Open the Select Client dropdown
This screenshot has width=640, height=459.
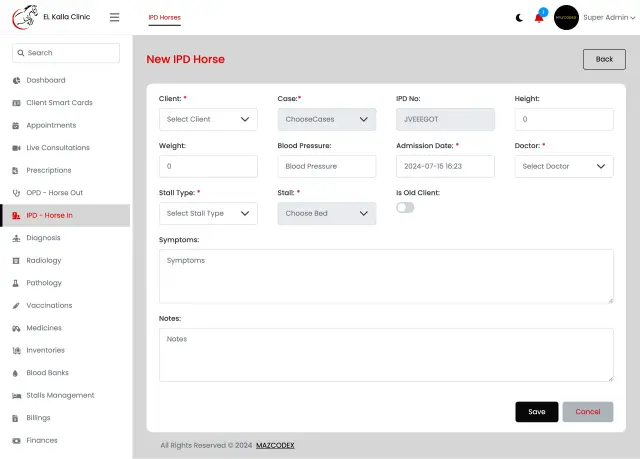pyautogui.click(x=208, y=120)
